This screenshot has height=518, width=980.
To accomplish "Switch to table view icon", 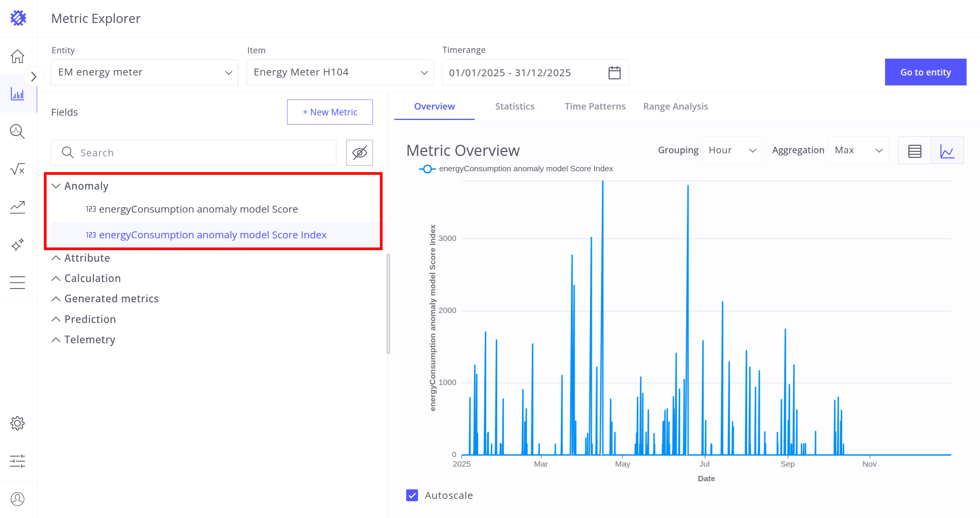I will pos(915,151).
